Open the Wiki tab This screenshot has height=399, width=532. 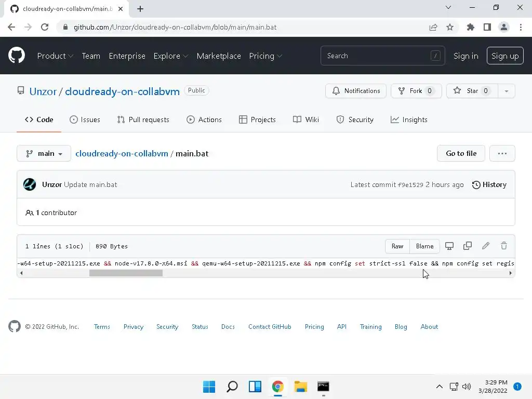(305, 119)
